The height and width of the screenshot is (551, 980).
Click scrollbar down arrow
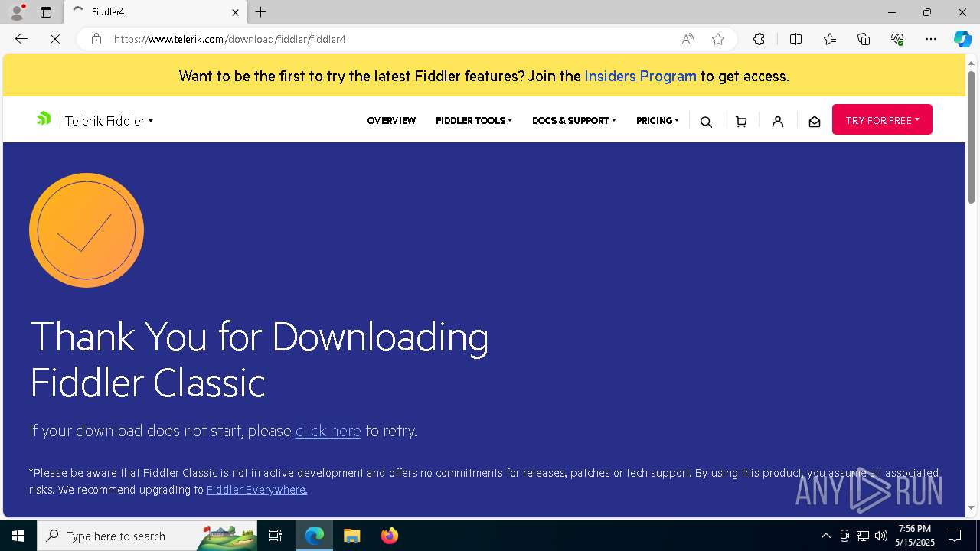(972, 508)
